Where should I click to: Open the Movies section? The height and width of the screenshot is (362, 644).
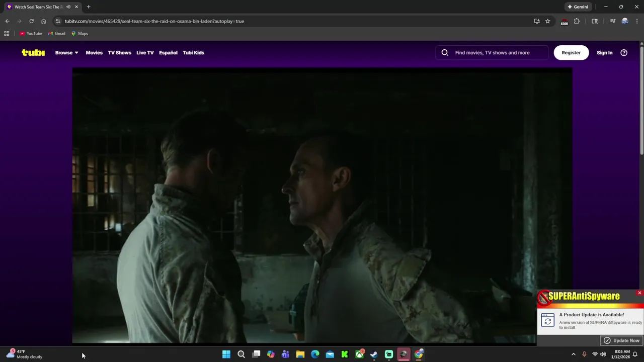pos(94,52)
